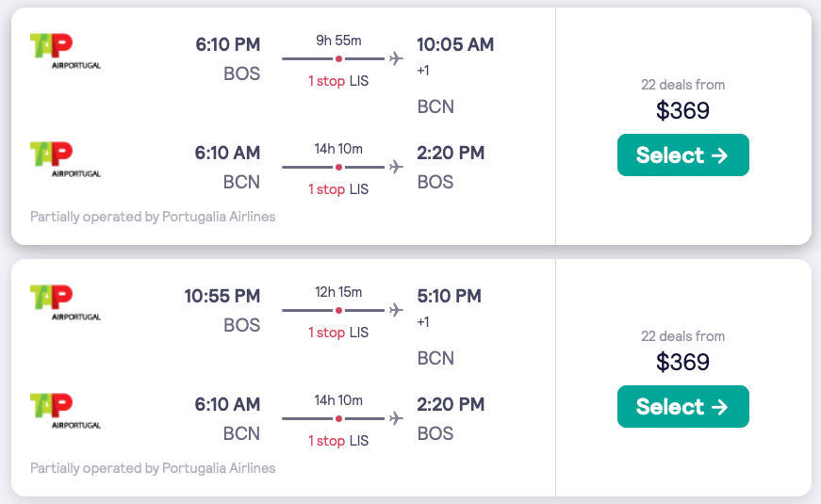The height and width of the screenshot is (504, 821).
Task: Click plane icon beside the 9h 55m flight
Action: [x=396, y=58]
